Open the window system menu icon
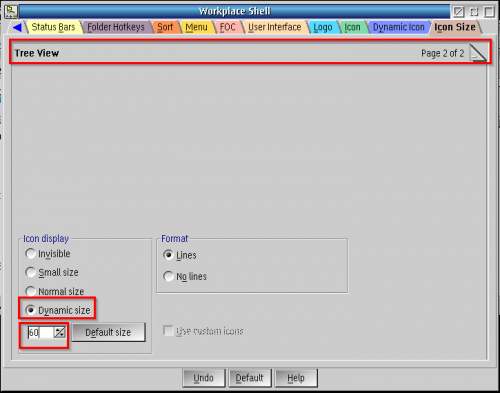Image resolution: width=500 pixels, height=393 pixels. click(x=11, y=11)
